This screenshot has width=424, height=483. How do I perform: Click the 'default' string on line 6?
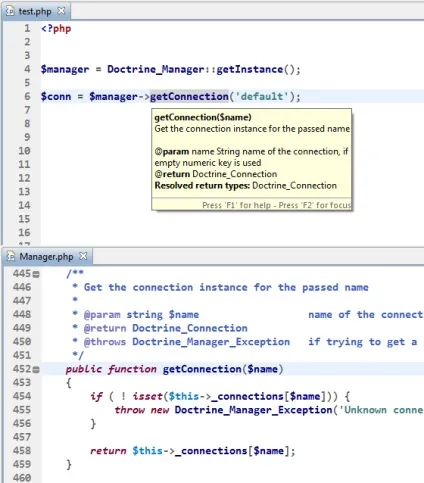(x=262, y=97)
